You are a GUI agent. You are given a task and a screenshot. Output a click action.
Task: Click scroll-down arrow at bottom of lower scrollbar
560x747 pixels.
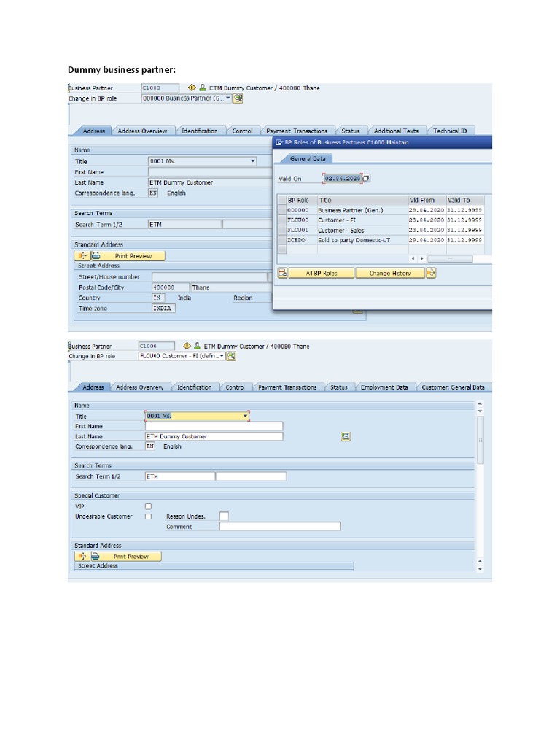point(480,568)
